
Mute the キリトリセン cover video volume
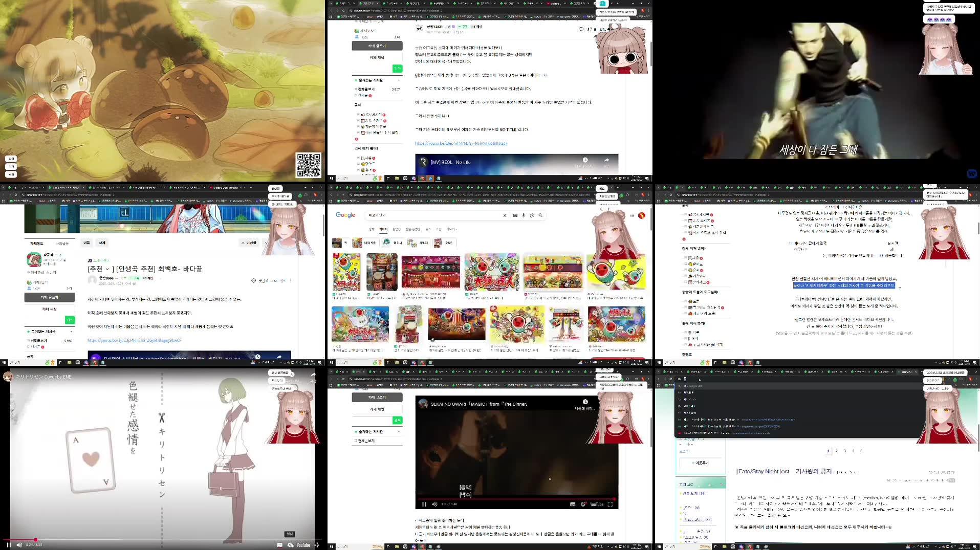click(19, 544)
